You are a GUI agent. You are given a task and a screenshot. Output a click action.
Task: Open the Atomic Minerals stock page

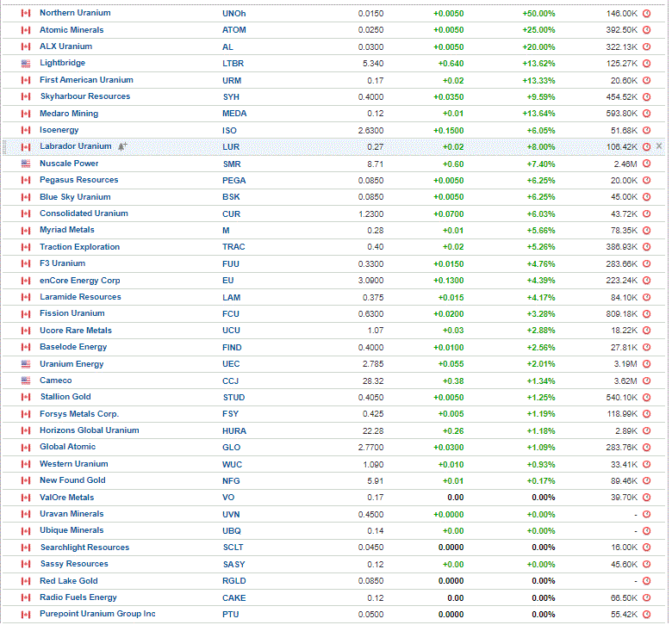(72, 30)
